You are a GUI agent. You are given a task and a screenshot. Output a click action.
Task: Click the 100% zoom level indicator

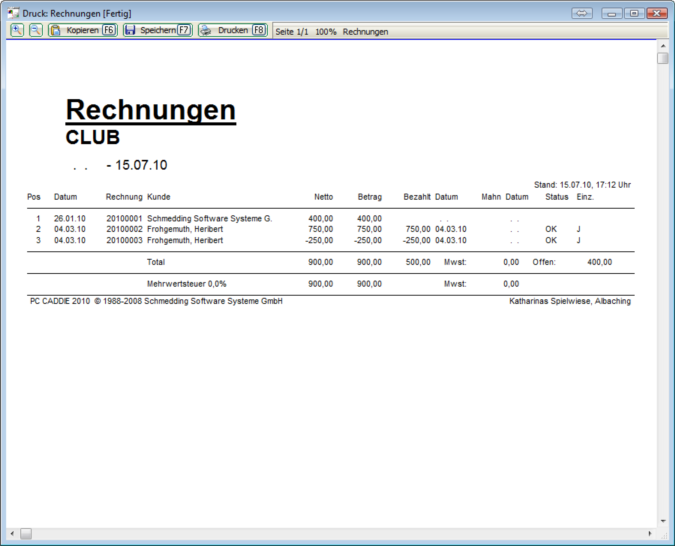tap(326, 32)
